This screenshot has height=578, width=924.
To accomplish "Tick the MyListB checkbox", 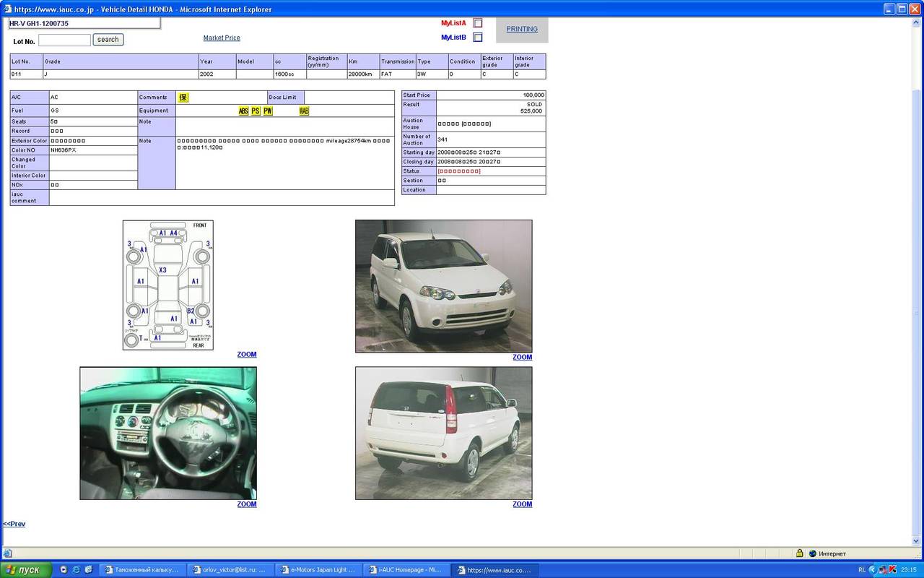I will click(477, 38).
